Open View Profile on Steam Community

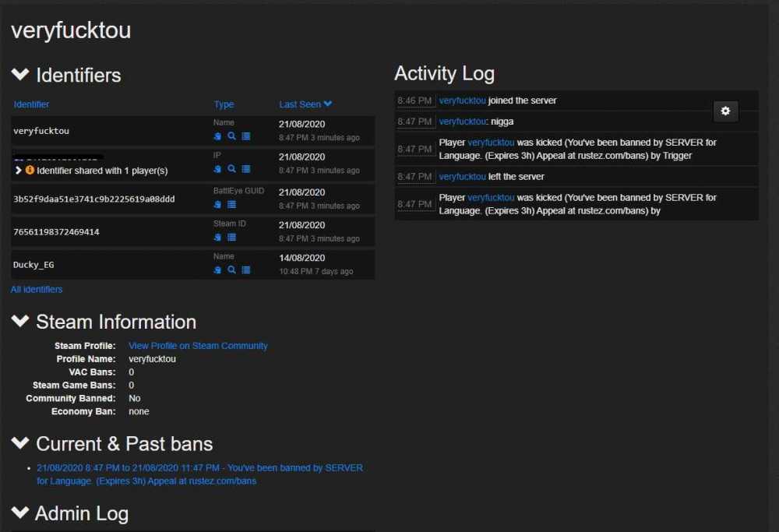pyautogui.click(x=198, y=346)
